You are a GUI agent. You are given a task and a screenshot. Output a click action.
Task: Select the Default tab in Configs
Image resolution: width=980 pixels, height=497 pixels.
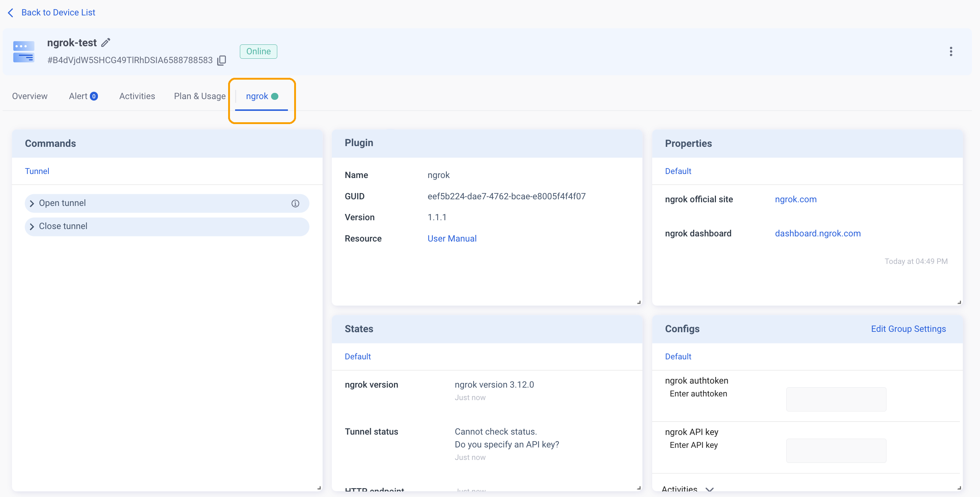(x=678, y=357)
